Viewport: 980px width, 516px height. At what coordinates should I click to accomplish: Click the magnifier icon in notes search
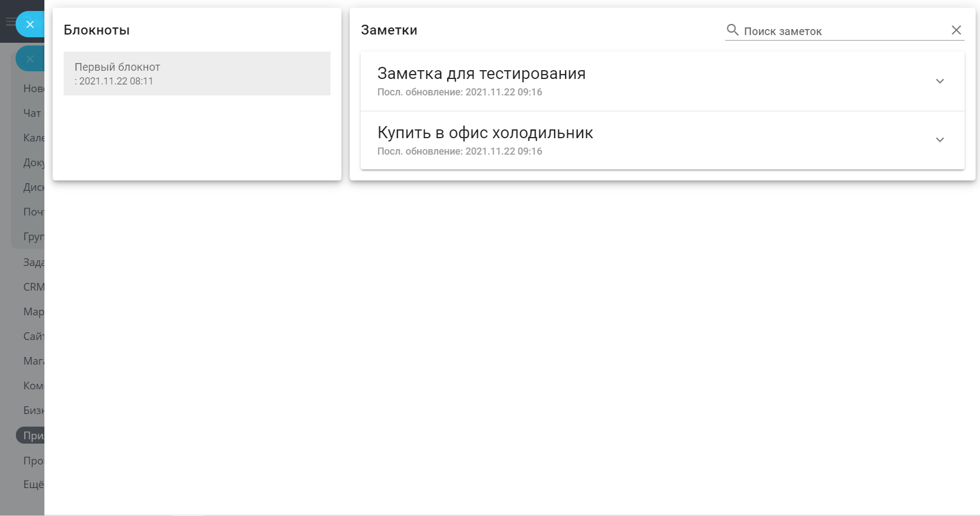click(x=732, y=30)
